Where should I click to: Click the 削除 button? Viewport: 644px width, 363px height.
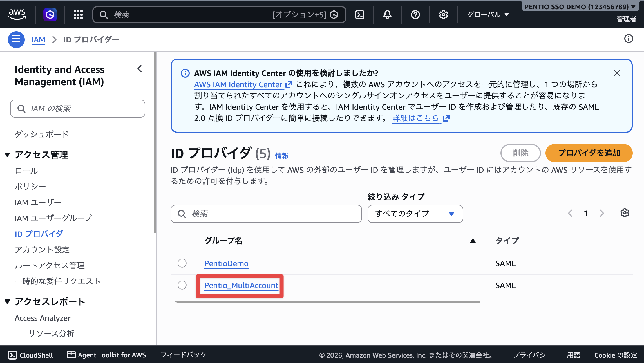[x=520, y=153]
